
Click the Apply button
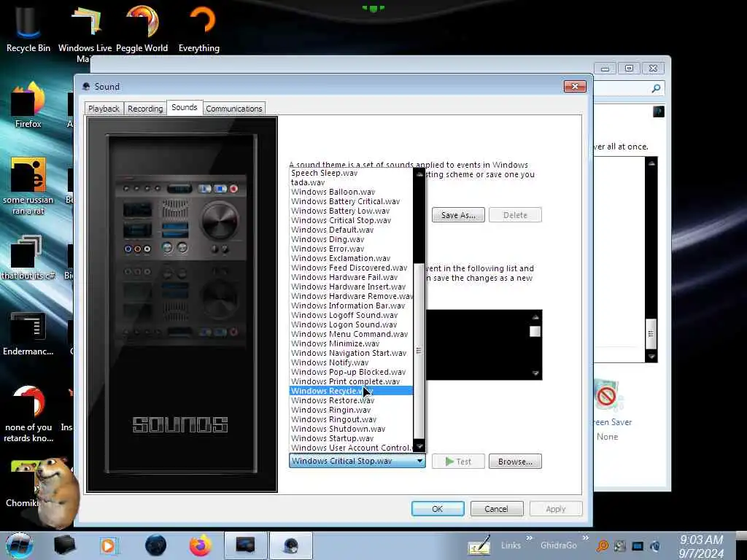[556, 508]
